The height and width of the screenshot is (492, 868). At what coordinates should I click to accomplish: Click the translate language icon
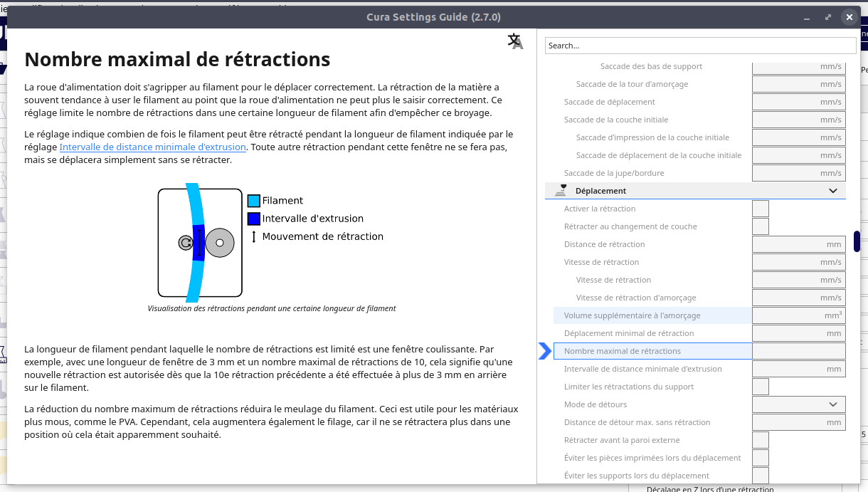515,41
